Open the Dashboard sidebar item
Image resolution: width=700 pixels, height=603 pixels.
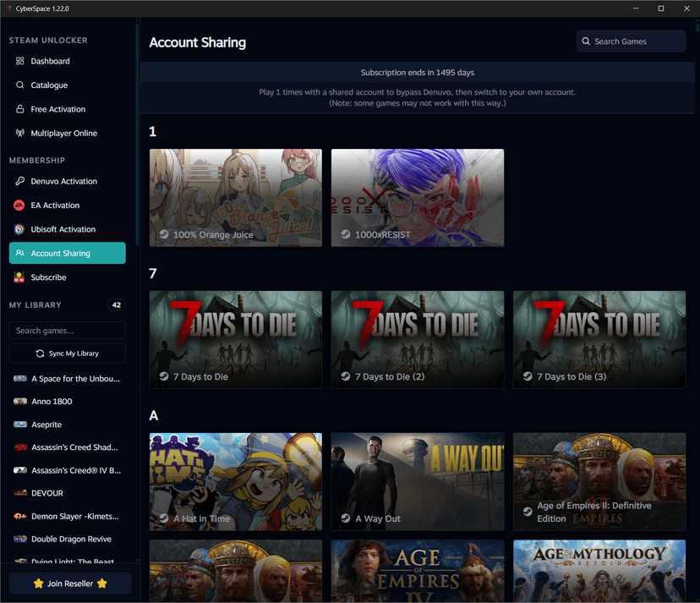[50, 61]
